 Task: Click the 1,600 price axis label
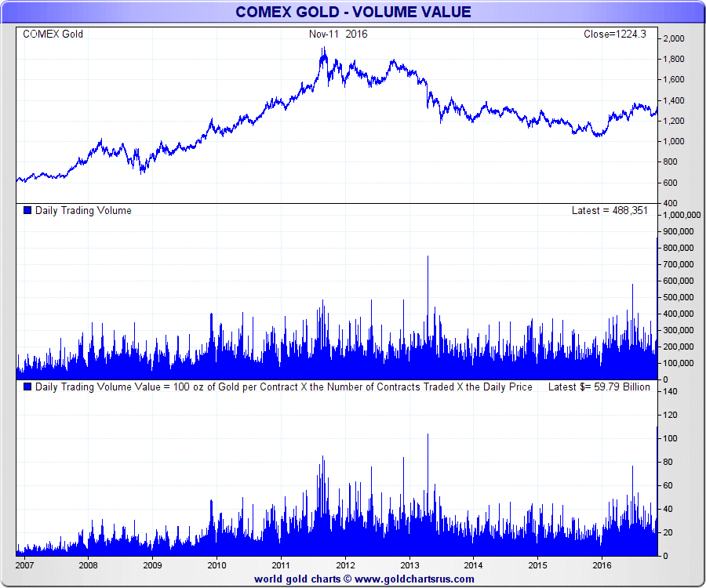(x=674, y=80)
